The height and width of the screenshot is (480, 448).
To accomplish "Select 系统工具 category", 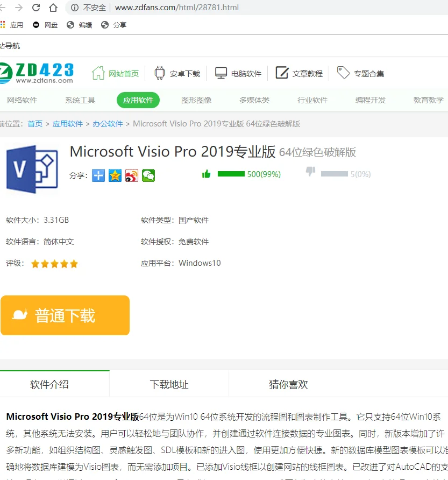I will pos(80,100).
